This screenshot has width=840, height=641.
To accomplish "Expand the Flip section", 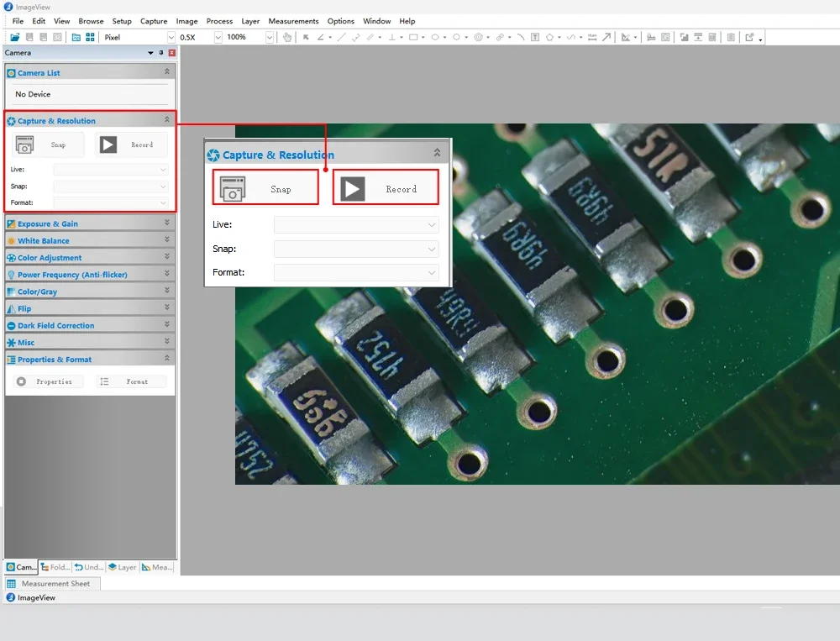I will [x=166, y=307].
